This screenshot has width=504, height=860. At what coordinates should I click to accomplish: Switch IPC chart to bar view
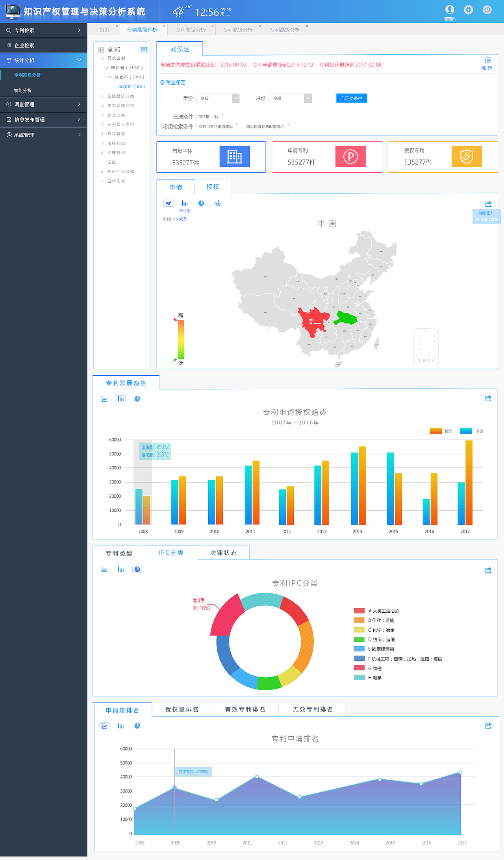[x=121, y=569]
